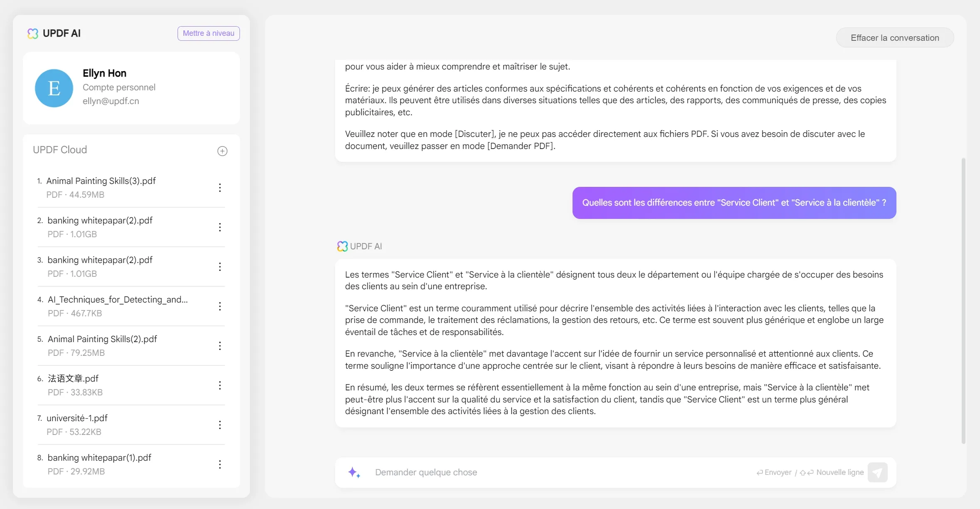Image resolution: width=980 pixels, height=509 pixels.
Task: Click Effacer la conversation button
Action: [895, 38]
